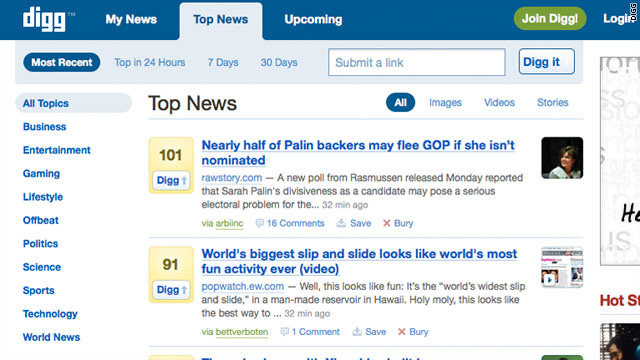Filter by 30 Days
The height and width of the screenshot is (360, 640).
[x=279, y=62]
